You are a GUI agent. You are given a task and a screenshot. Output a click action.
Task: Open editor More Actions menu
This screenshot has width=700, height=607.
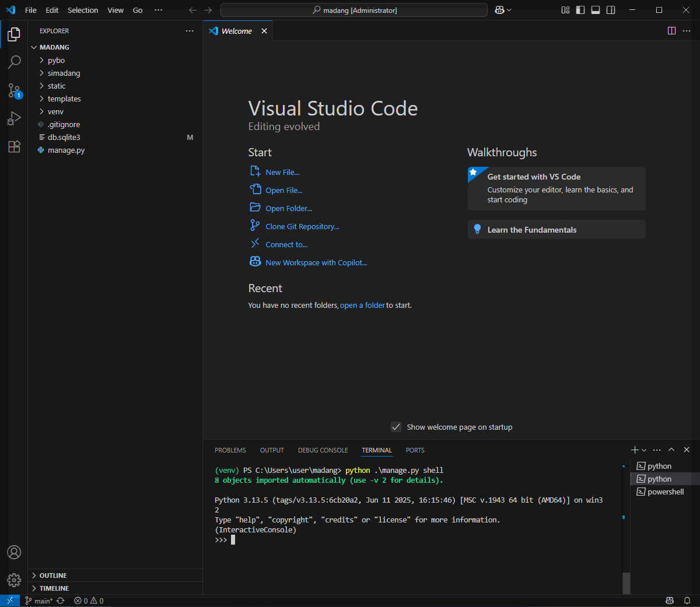687,31
